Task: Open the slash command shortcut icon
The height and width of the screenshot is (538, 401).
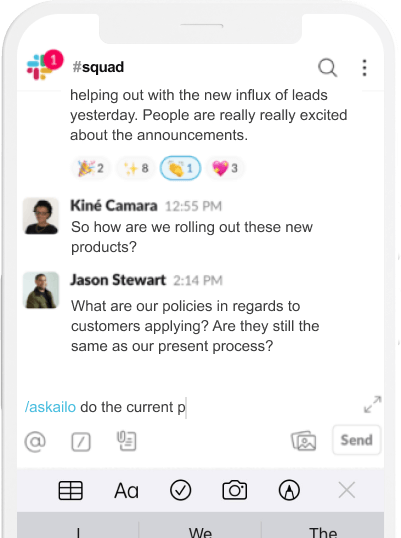Action: 81,442
